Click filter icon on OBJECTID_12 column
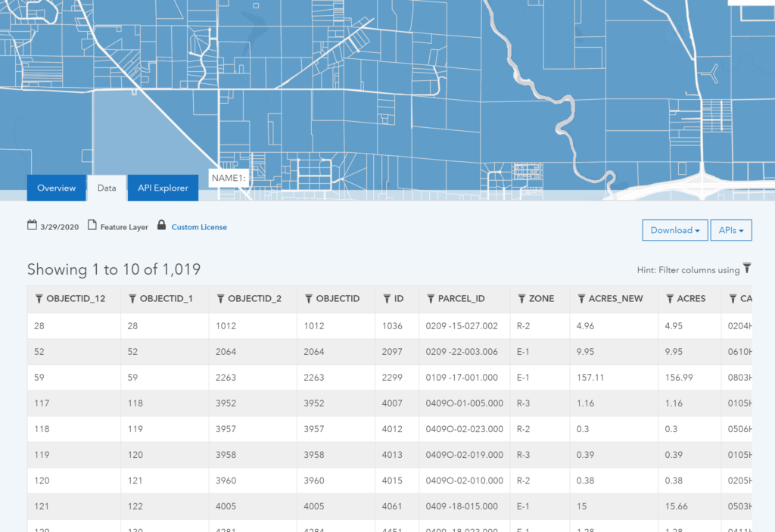Viewport: 775px width, 532px height. [39, 299]
